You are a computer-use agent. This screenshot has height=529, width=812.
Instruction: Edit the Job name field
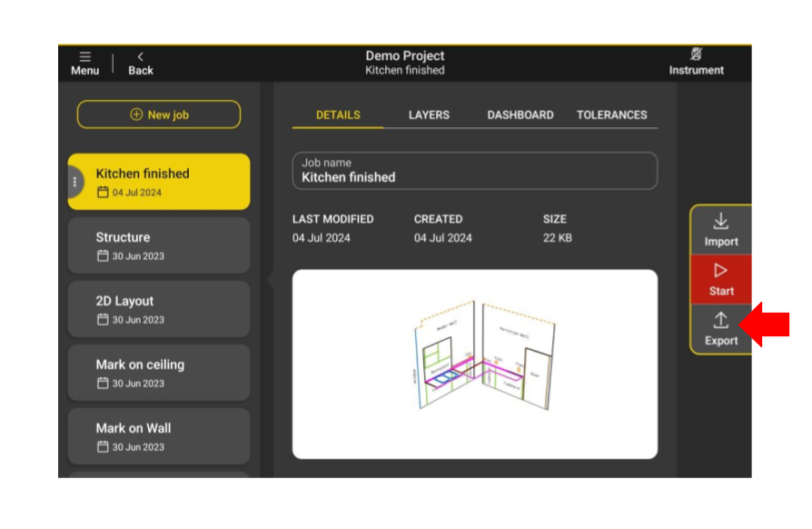[x=474, y=171]
